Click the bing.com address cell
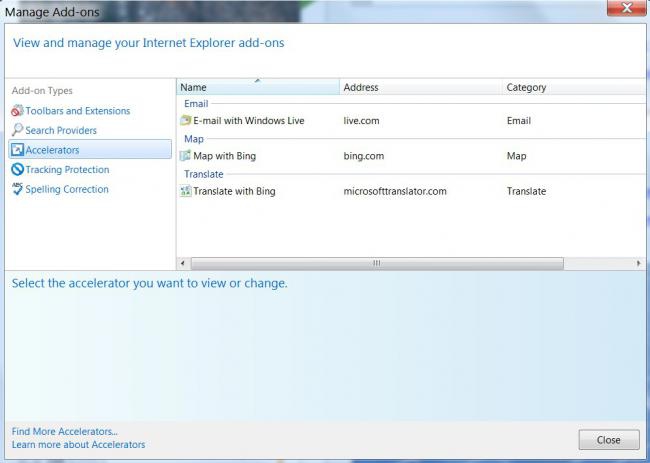This screenshot has height=463, width=650. tap(364, 156)
